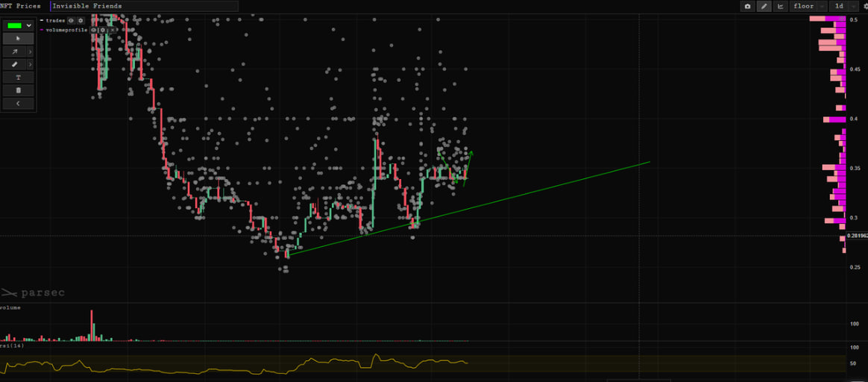Open the chart indicators icon

click(781, 6)
